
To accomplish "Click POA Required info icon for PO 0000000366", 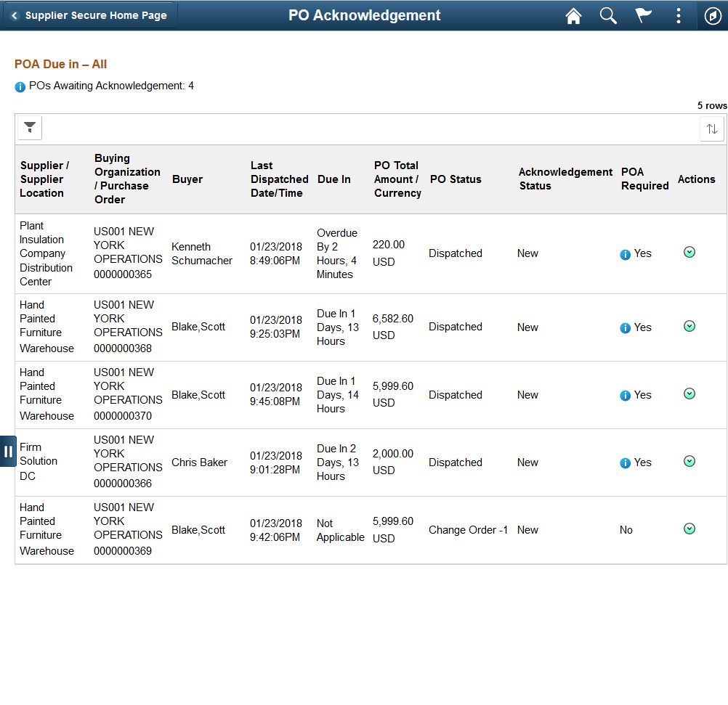I will [625, 463].
